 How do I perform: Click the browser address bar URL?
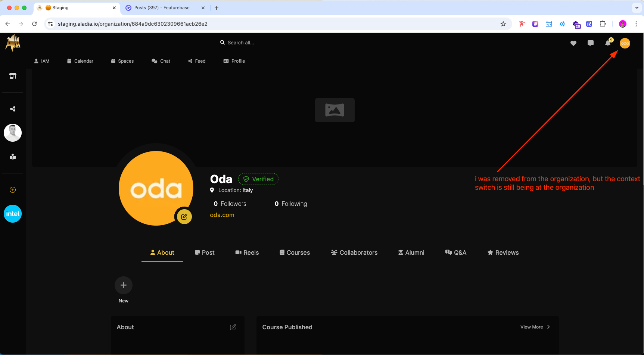[133, 24]
